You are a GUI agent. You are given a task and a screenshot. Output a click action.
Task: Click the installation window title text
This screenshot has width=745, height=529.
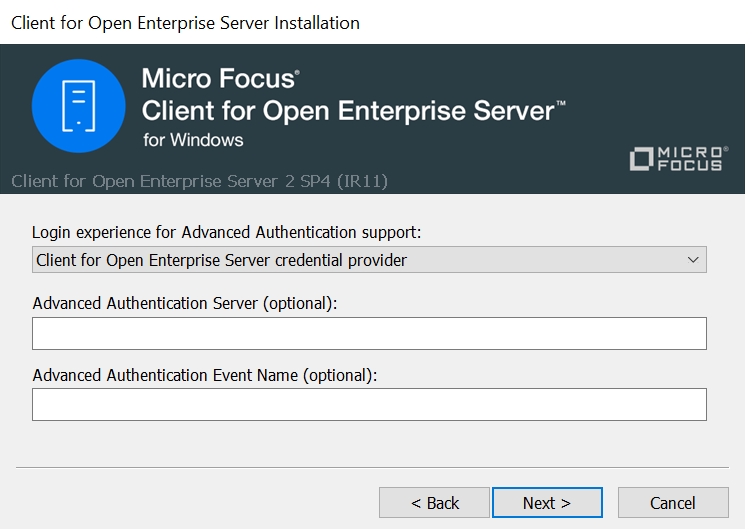(185, 22)
